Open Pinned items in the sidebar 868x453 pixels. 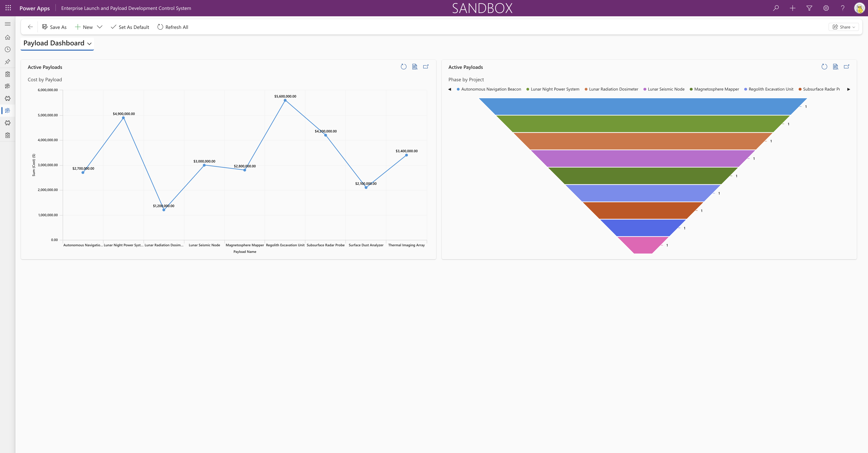click(7, 61)
